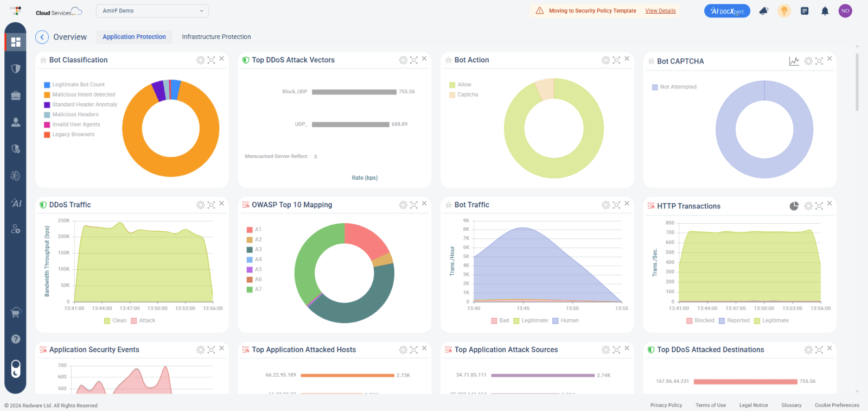Toggle Clean series in DDoS Traffic legend
Screen dimensions: 868x411
115,321
